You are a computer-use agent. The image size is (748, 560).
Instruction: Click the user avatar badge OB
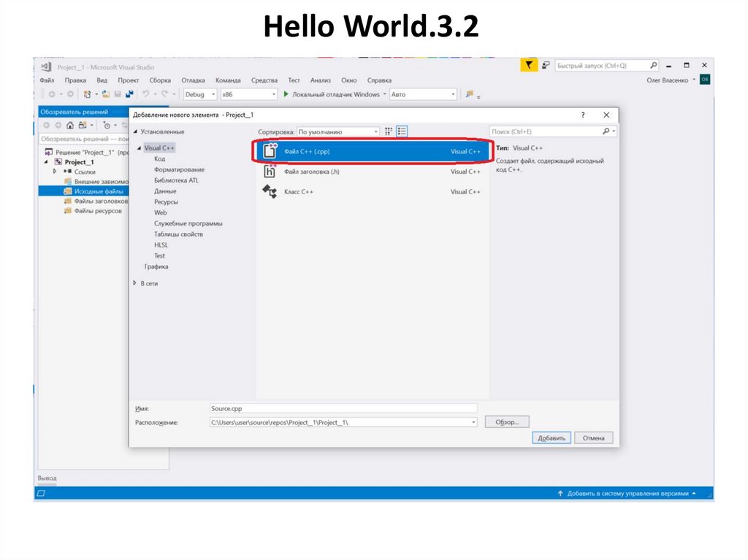705,80
